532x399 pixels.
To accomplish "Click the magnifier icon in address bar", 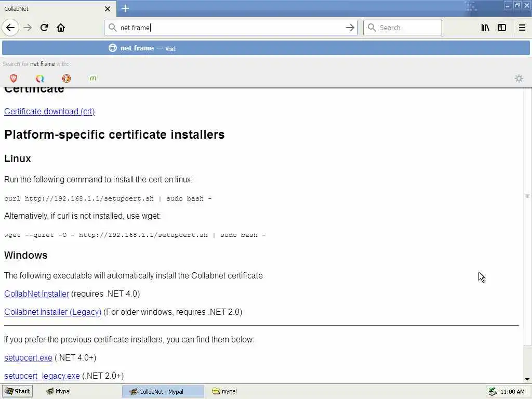I will click(x=112, y=28).
